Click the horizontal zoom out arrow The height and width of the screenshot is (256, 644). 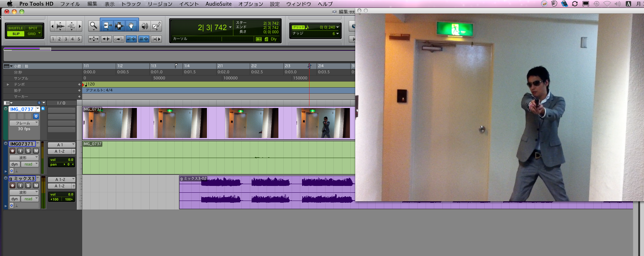click(52, 26)
